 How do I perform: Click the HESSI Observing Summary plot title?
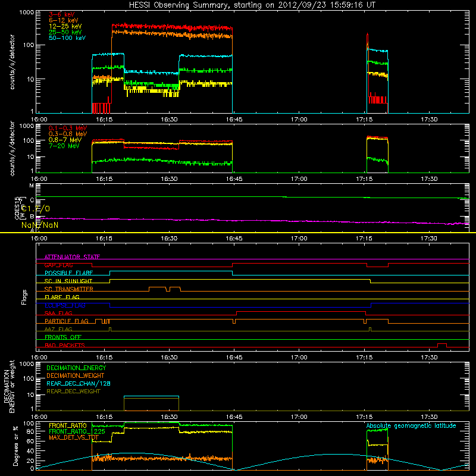point(252,5)
